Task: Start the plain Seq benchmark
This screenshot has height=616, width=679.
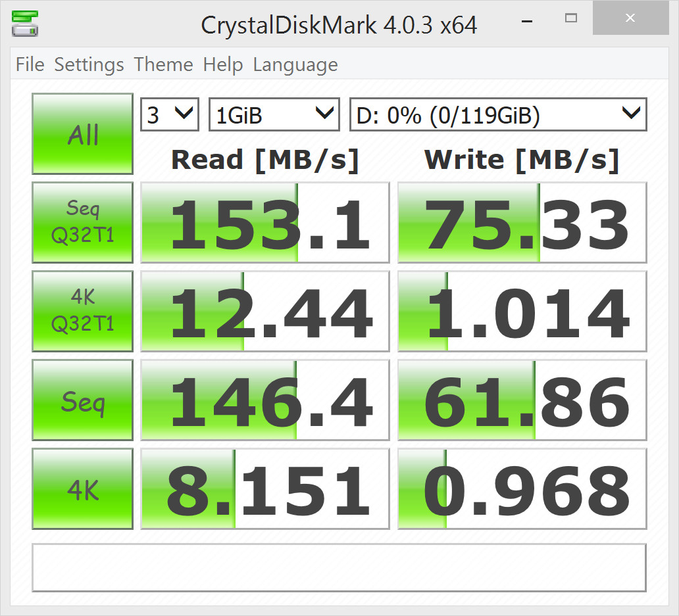Action: (82, 400)
